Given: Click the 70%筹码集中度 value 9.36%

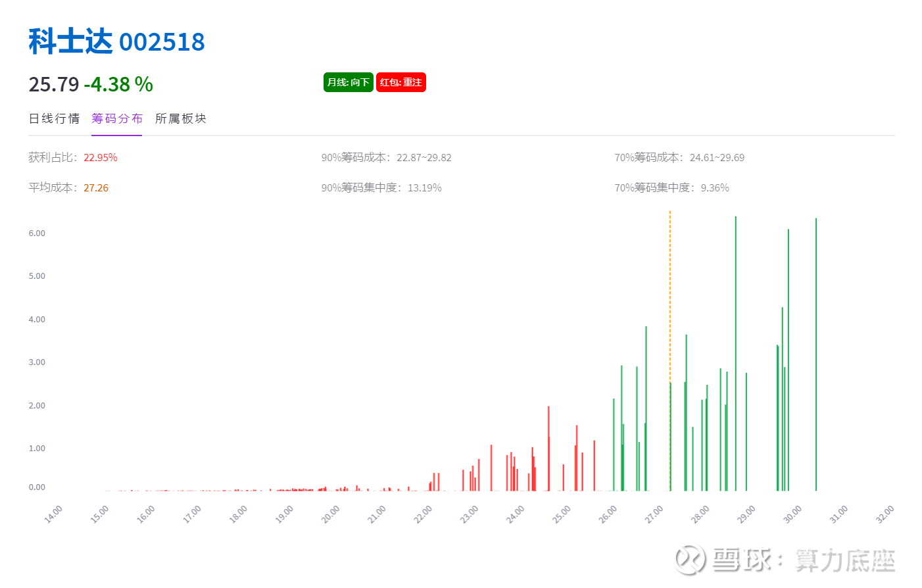Looking at the screenshot, I should click(x=715, y=188).
